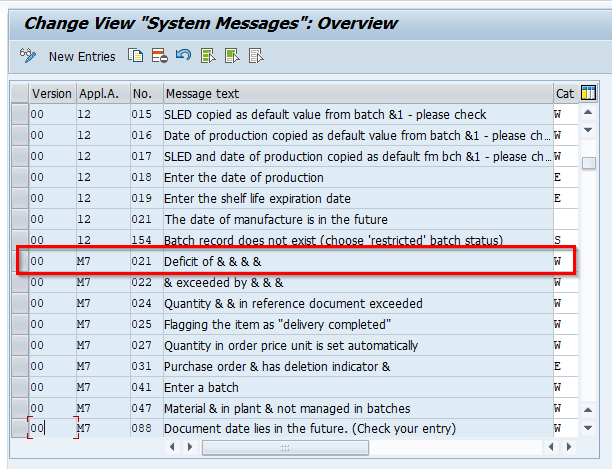The width and height of the screenshot is (612, 469).
Task: Click the bottom scroll-up arrow above last arrow
Action: click(588, 410)
